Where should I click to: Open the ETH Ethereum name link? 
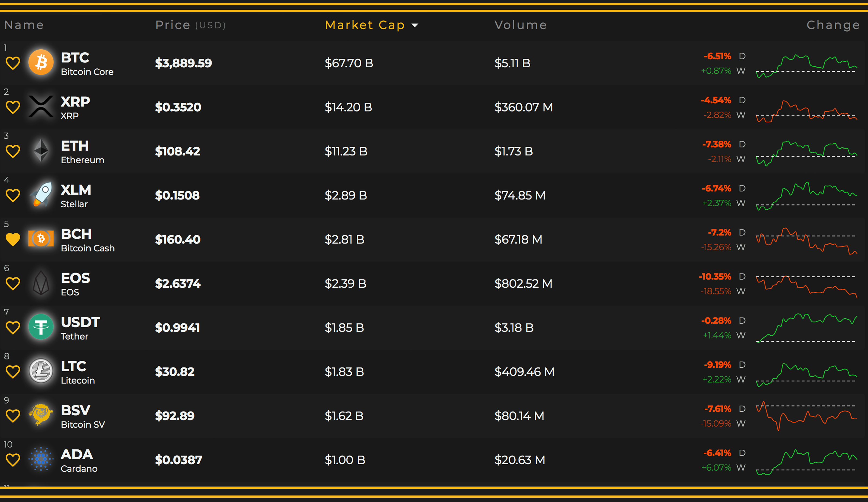(82, 151)
